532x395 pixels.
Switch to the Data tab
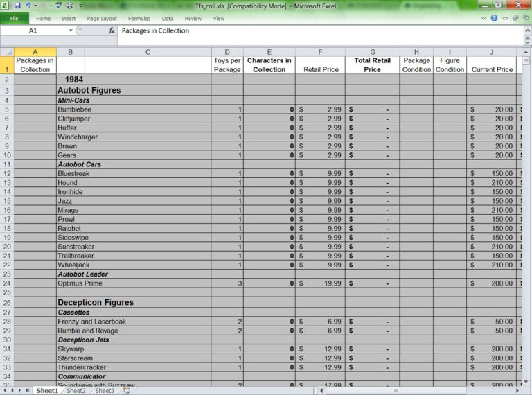[167, 19]
